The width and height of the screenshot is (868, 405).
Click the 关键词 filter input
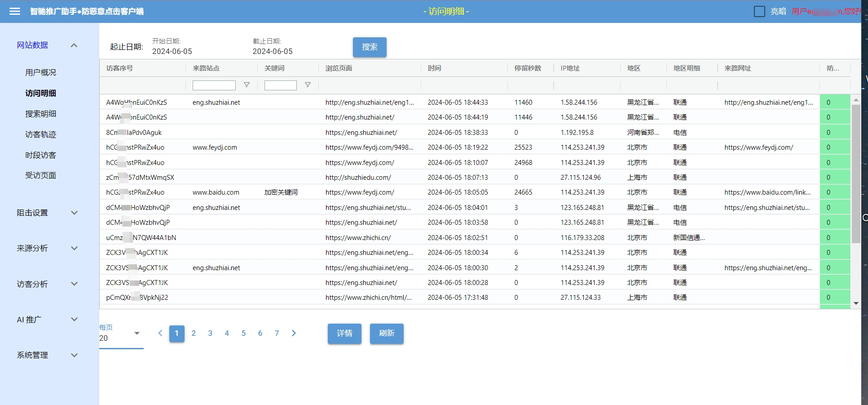281,85
